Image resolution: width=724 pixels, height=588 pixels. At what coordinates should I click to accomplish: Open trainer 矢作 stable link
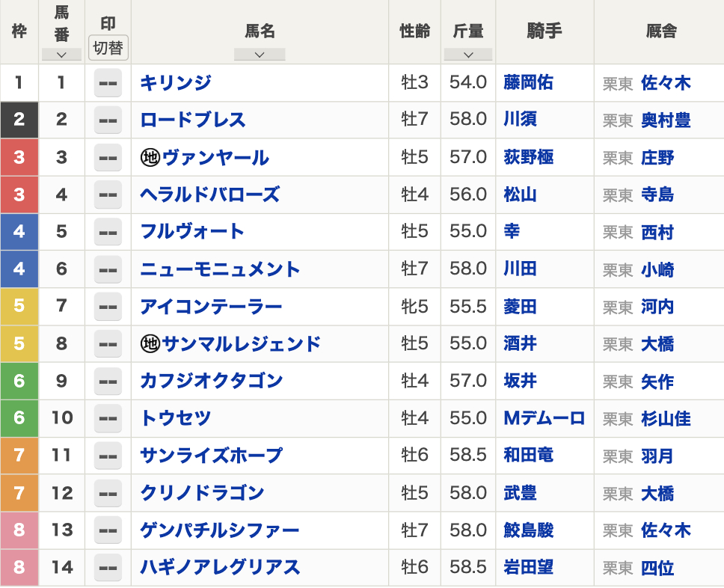click(657, 382)
